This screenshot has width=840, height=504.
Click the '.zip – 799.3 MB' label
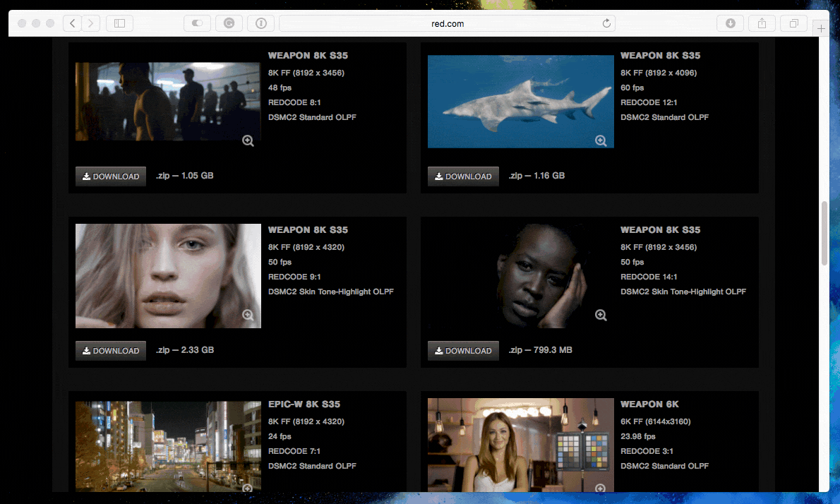[541, 349]
